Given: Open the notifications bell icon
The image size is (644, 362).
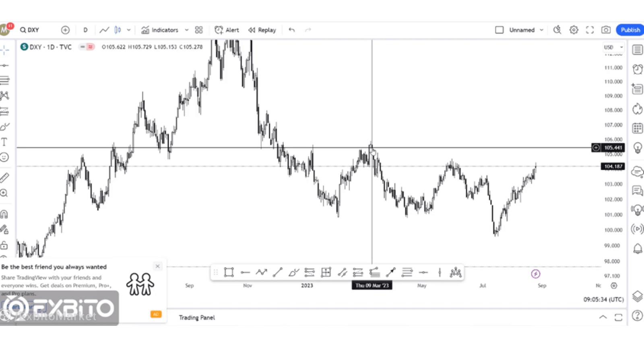Looking at the screenshot, I should point(638,249).
